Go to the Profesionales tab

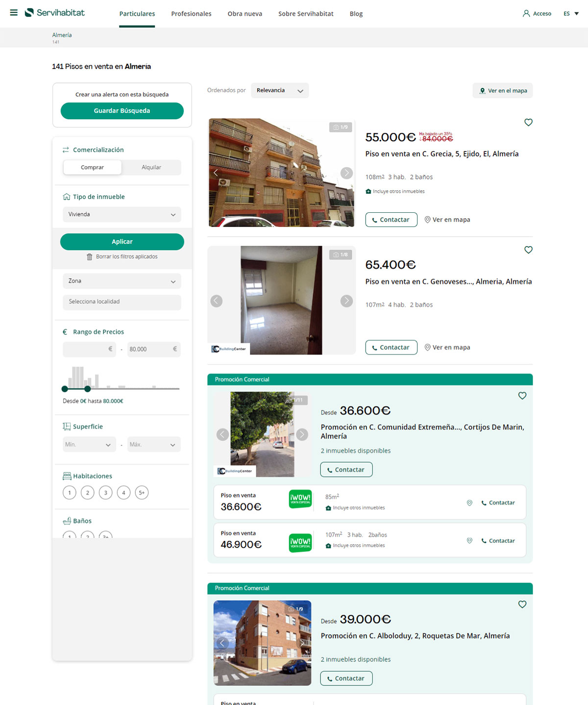[x=191, y=14]
